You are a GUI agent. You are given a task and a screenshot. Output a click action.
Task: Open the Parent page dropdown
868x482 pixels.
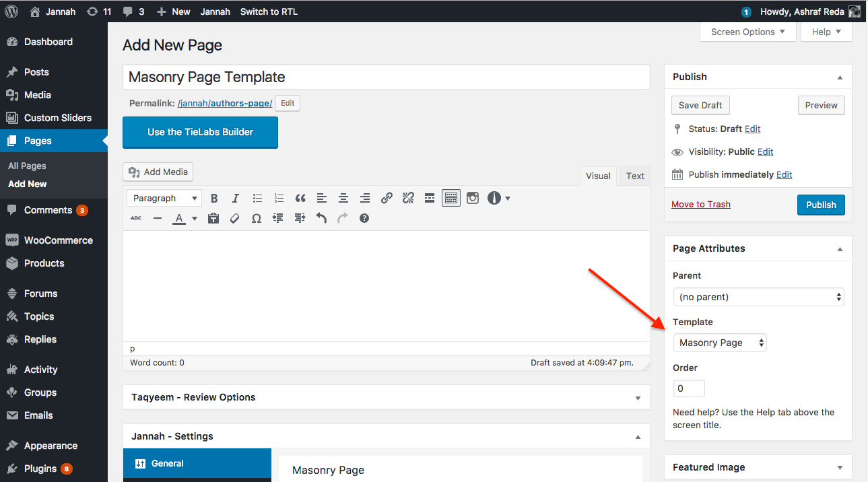(758, 297)
